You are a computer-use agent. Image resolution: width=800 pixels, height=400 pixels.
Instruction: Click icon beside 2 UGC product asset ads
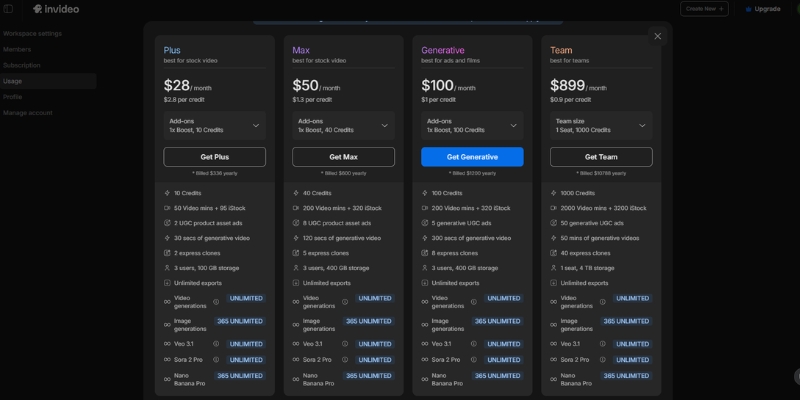tap(167, 223)
